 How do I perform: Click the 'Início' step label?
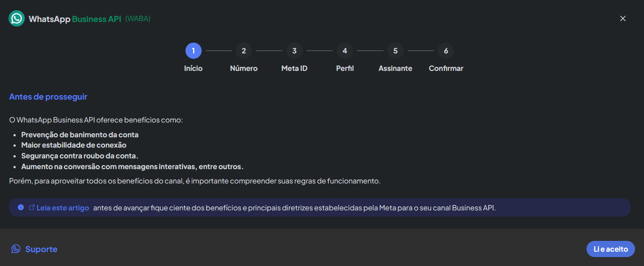click(x=193, y=69)
